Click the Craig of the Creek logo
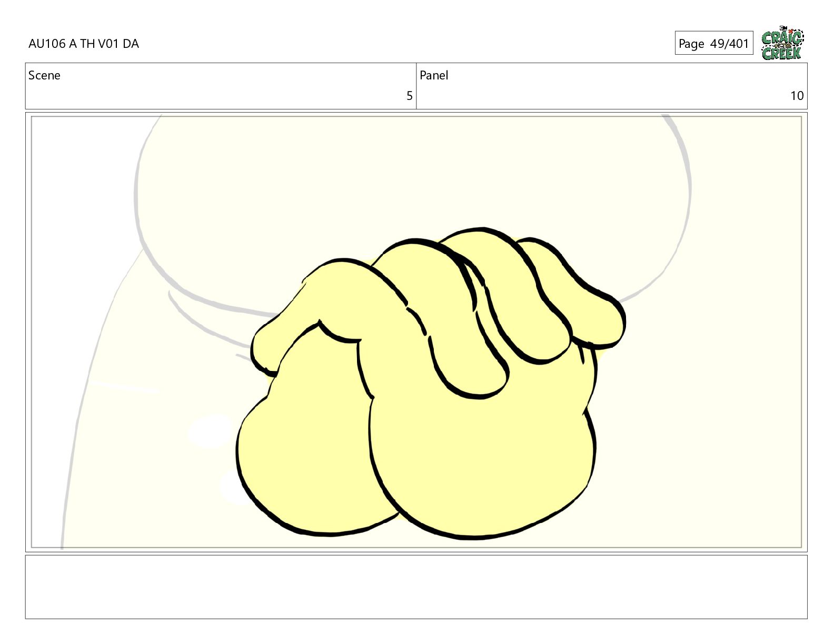834x644 pixels. [782, 43]
